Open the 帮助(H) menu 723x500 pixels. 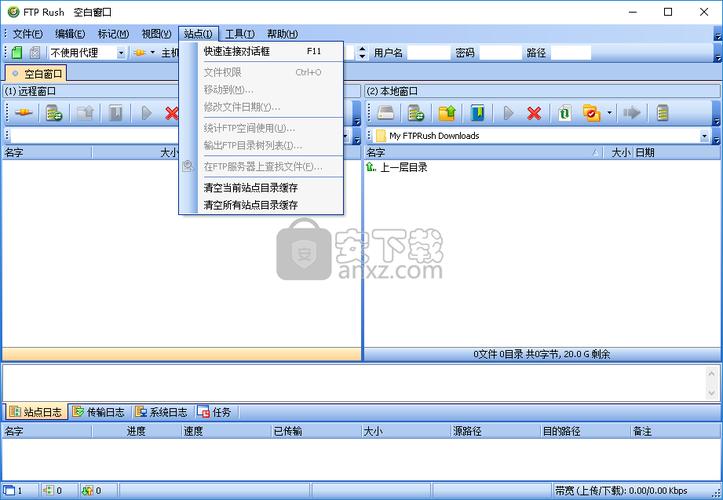pos(282,34)
